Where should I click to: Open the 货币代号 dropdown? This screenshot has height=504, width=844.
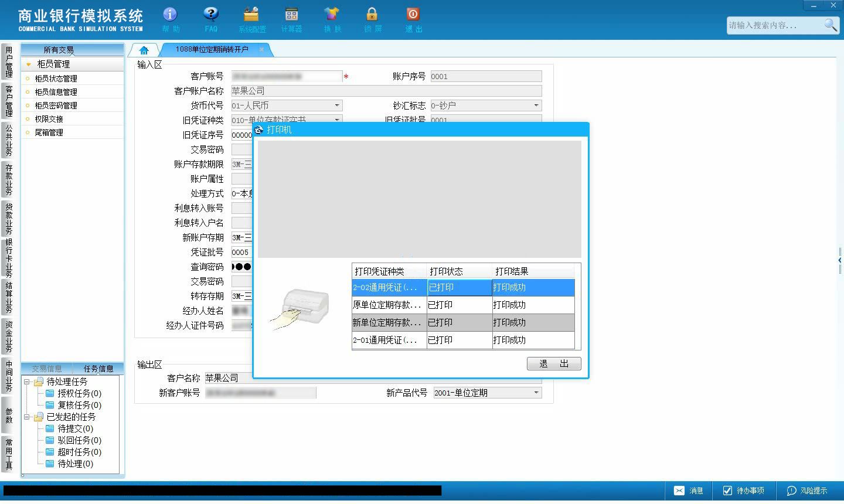point(337,105)
